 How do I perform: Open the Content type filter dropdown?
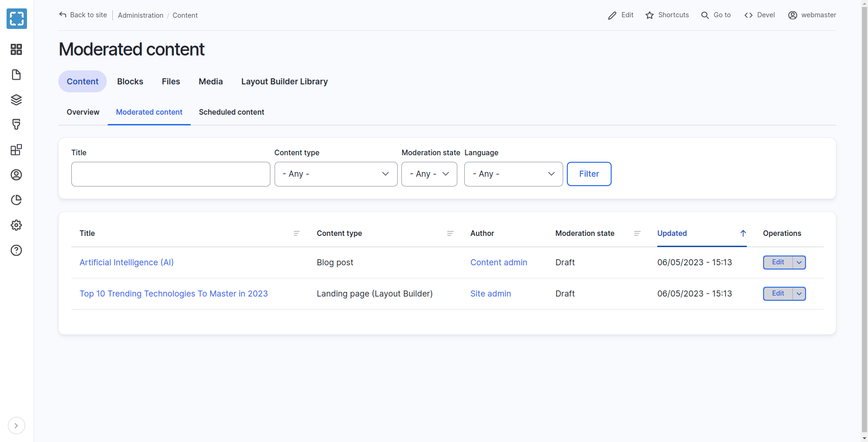pyautogui.click(x=336, y=174)
